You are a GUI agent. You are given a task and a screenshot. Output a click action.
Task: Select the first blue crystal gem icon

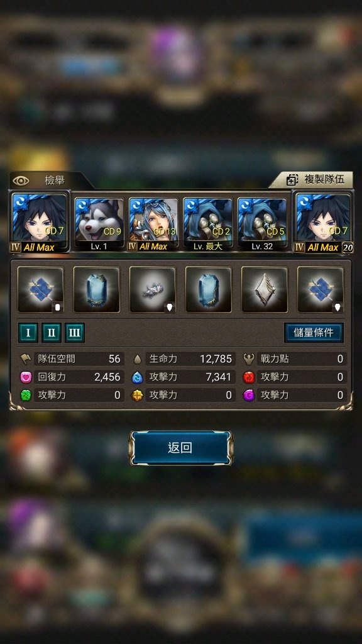(96, 289)
